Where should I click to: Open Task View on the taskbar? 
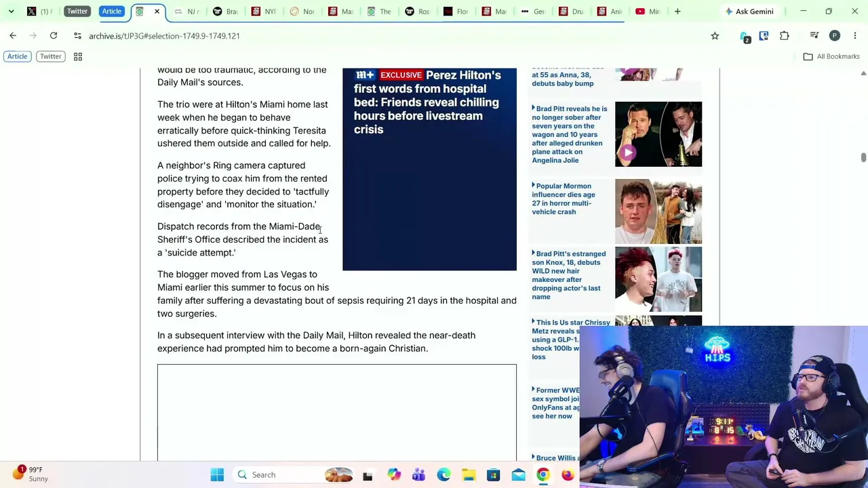pyautogui.click(x=368, y=475)
